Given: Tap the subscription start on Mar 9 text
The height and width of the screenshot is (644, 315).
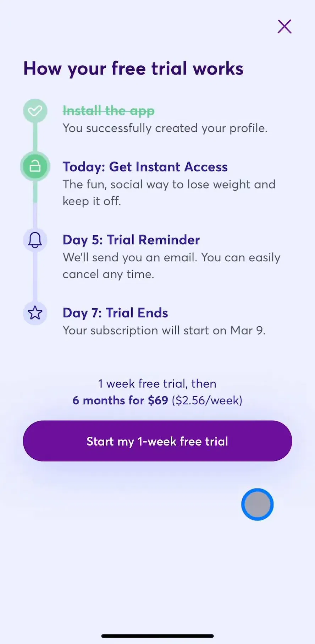Looking at the screenshot, I should pos(164,331).
